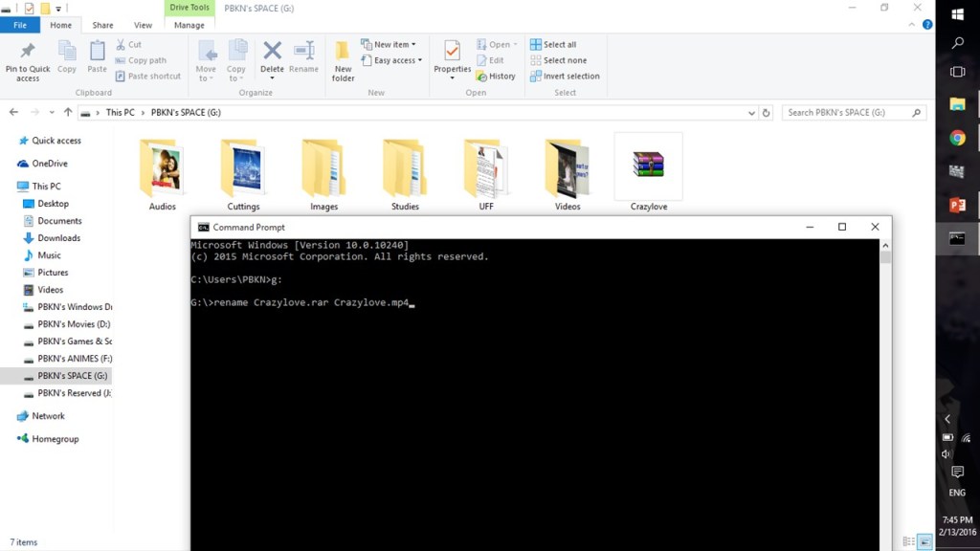980x551 pixels.
Task: Open the Crazylove RAR archive file
Action: tap(648, 168)
